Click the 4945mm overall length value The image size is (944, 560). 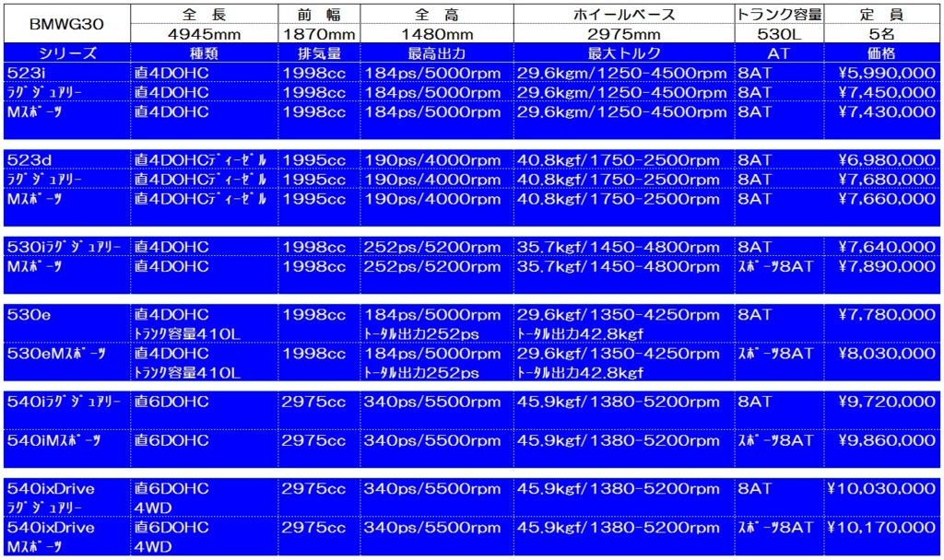coord(204,34)
